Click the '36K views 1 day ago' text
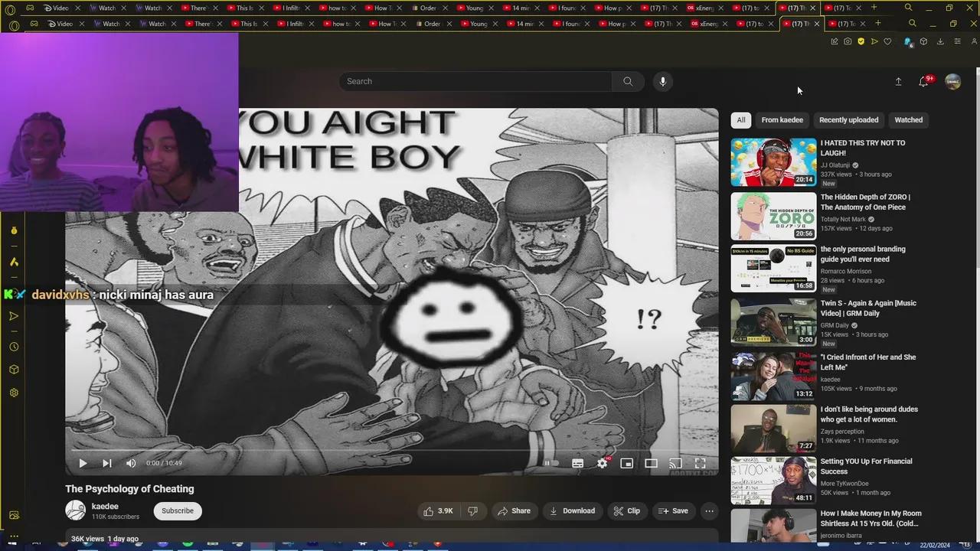This screenshot has width=980, height=551. [105, 539]
